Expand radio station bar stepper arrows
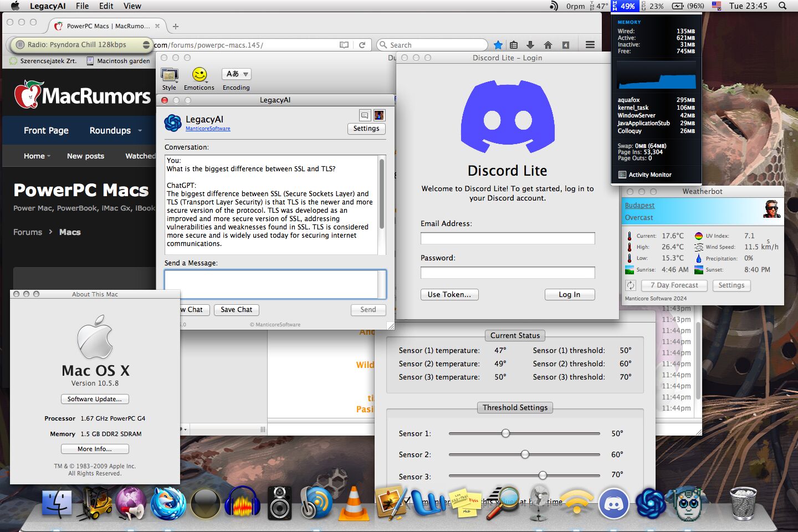This screenshot has height=532, width=798. click(146, 45)
